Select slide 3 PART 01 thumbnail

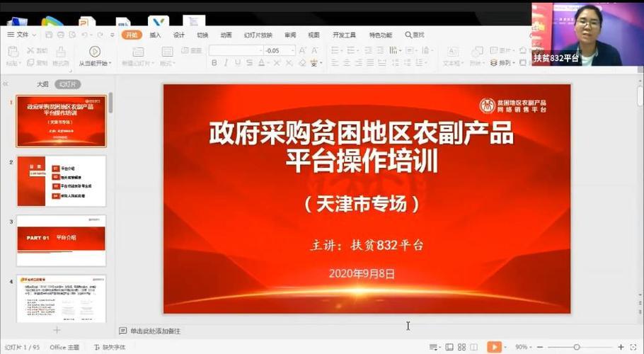(61, 241)
